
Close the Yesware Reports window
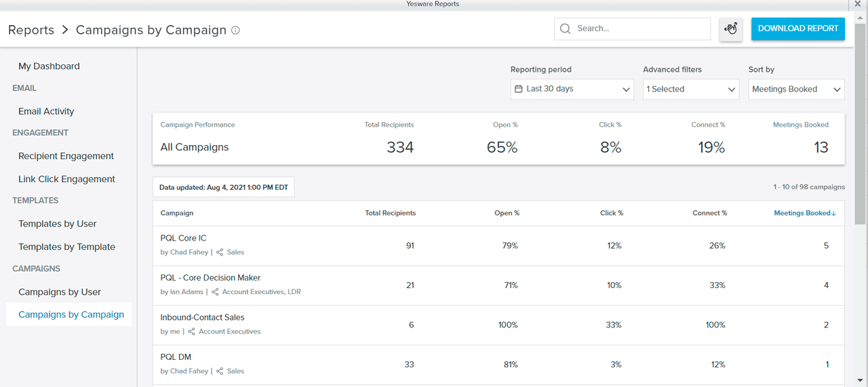coord(858,4)
